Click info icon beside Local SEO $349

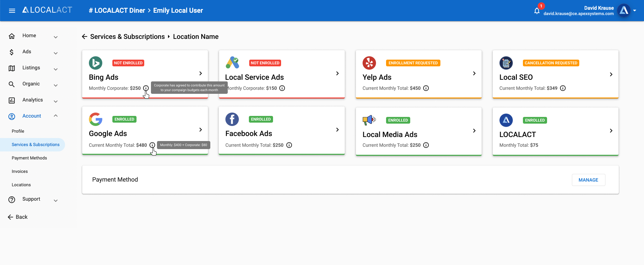563,88
